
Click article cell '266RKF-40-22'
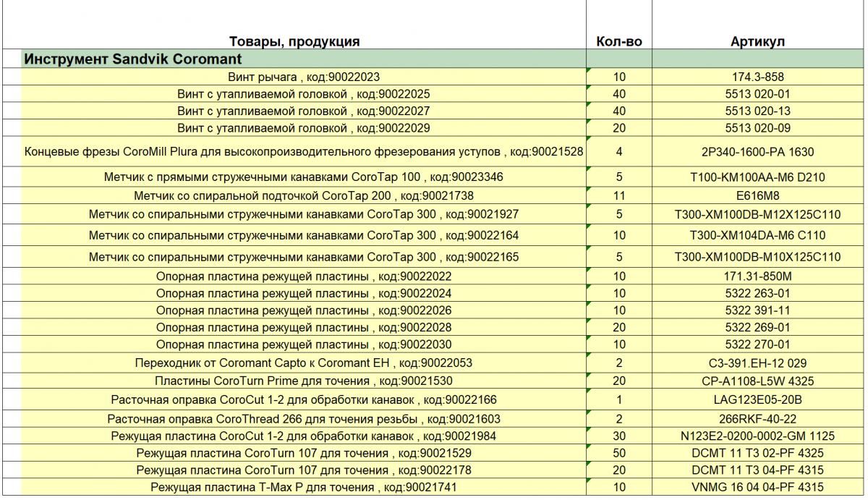[x=758, y=419]
